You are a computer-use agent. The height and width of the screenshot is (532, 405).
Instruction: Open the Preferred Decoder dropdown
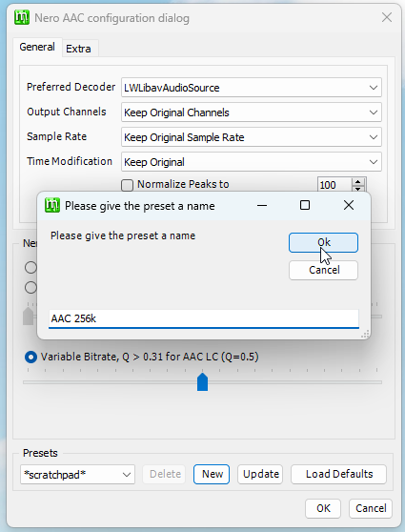tap(252, 88)
